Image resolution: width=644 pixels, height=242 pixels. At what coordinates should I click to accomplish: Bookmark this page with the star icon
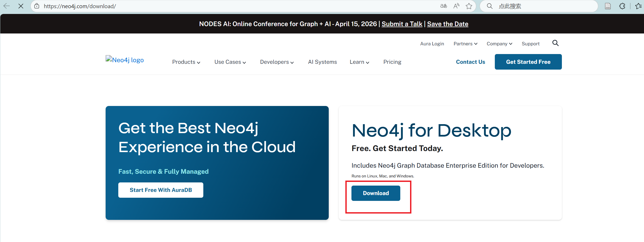(x=469, y=6)
